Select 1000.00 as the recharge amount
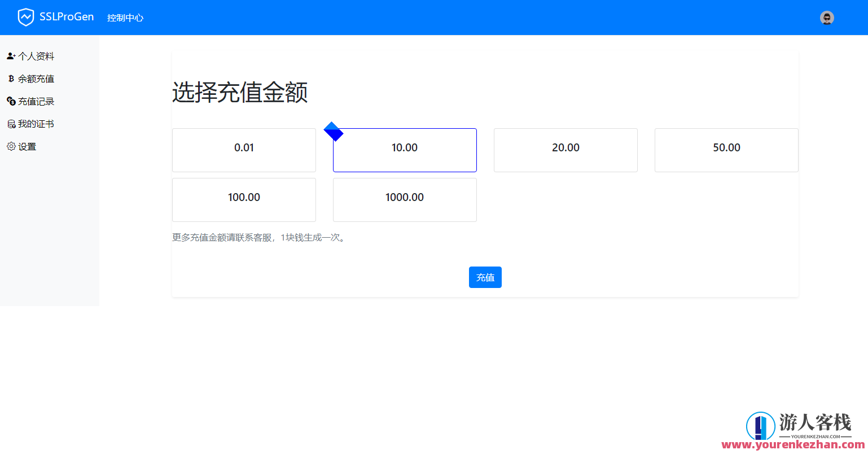Screen dimensions: 868x454 (405, 199)
